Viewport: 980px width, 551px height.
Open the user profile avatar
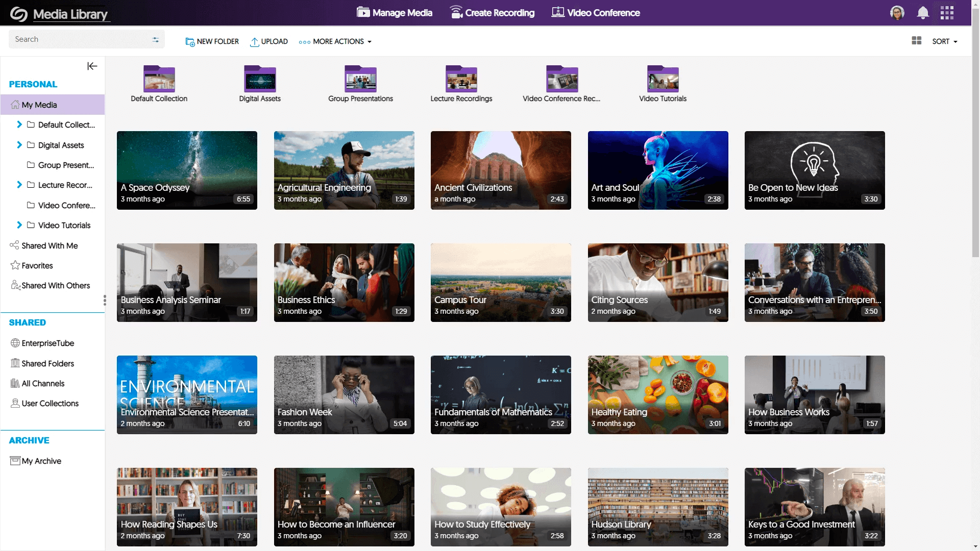tap(897, 13)
